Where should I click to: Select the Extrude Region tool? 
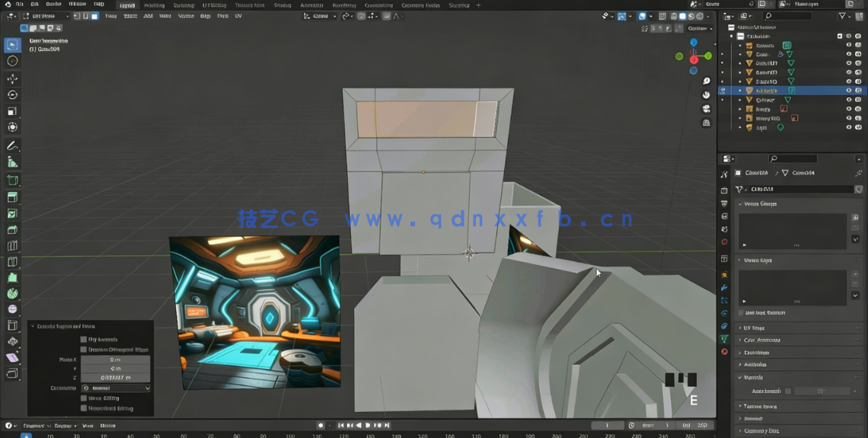(x=12, y=198)
